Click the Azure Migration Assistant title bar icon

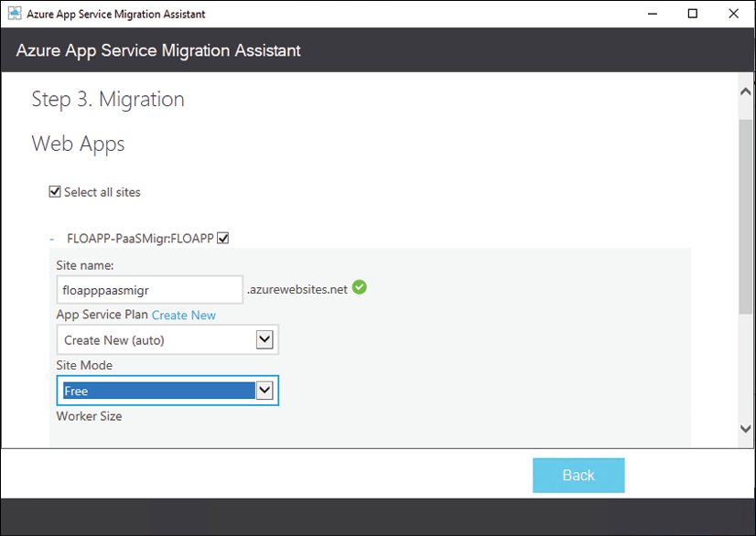[x=15, y=14]
